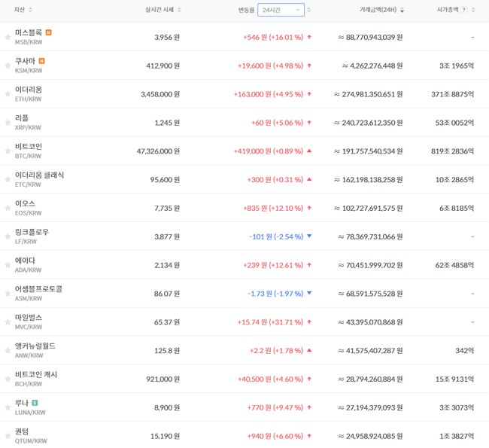Click 비트코인 캐시 market cap 15조 9131억
Viewport: 489px width, 448px height.
click(x=454, y=379)
